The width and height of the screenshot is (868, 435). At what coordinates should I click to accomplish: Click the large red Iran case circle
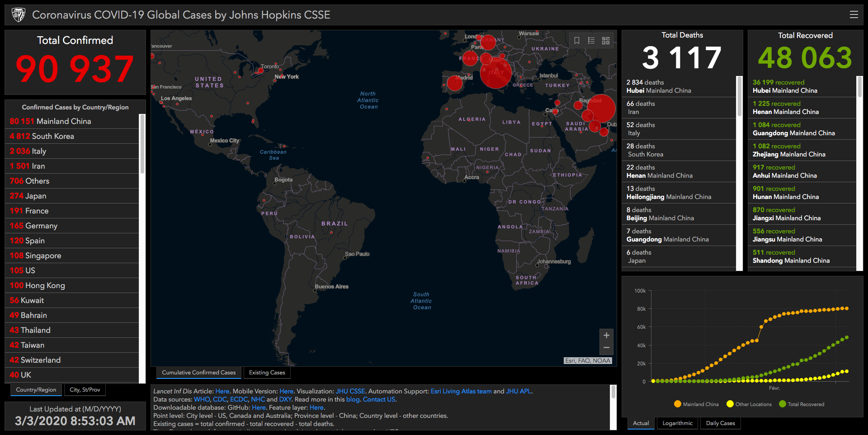(601, 109)
